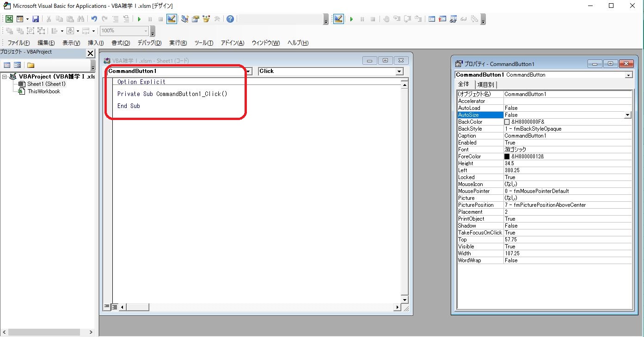Image resolution: width=644 pixels, height=337 pixels.
Task: Click the Project panel horizontal scrollbar right arrow
Action: tap(91, 332)
